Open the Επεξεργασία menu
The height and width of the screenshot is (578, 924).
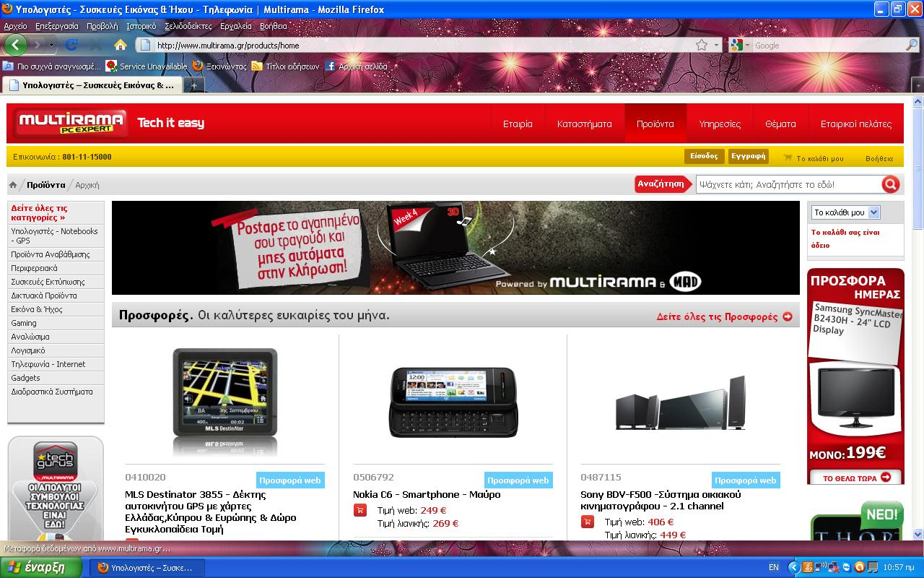(56, 26)
